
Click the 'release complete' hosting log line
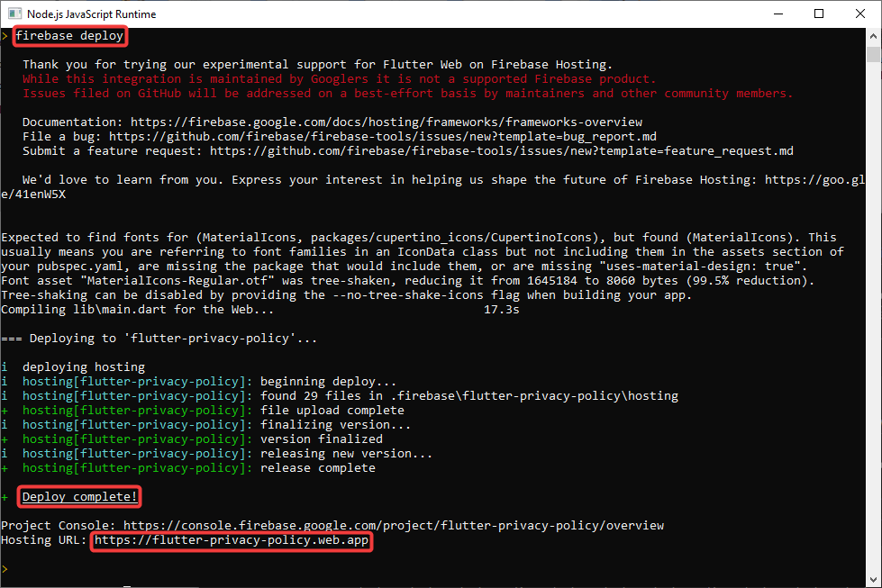click(317, 468)
